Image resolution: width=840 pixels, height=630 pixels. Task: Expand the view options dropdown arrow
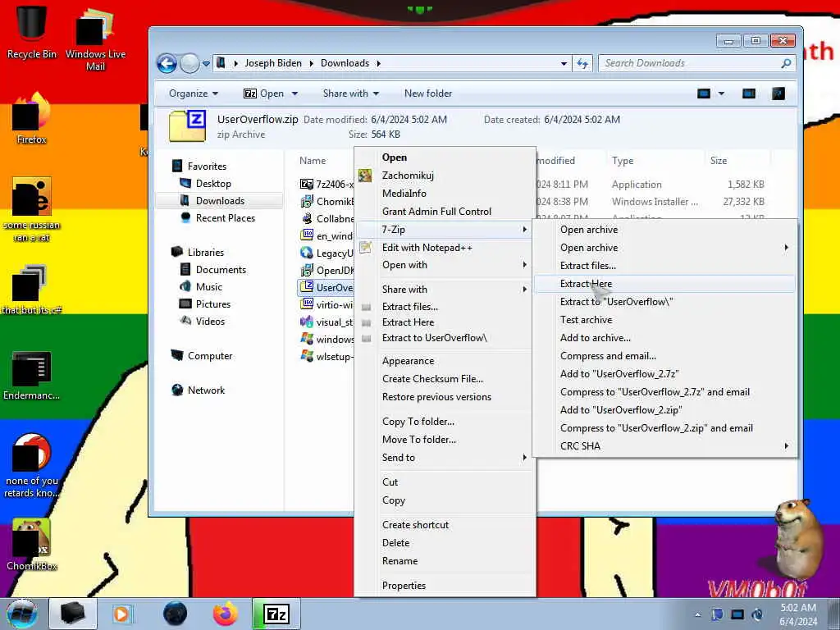[721, 94]
